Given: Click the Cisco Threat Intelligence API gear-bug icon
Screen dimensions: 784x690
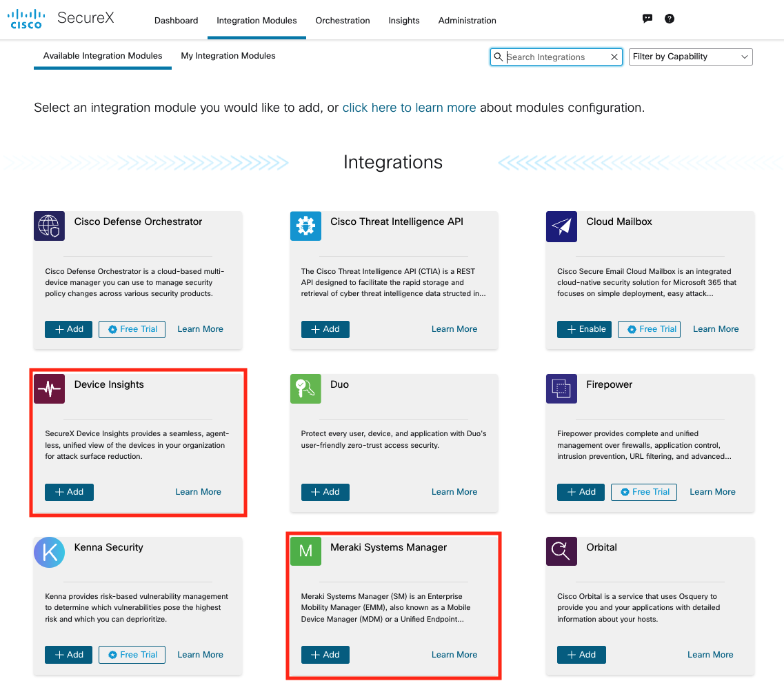Looking at the screenshot, I should coord(305,226).
